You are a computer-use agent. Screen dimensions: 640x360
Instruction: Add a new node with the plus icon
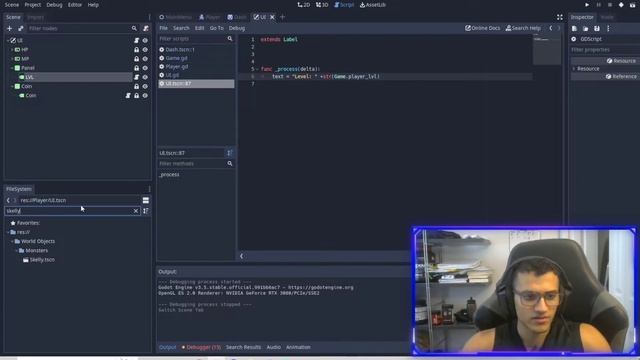click(9, 29)
